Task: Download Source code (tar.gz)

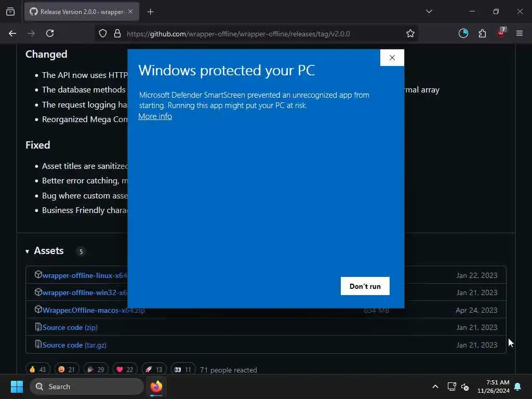Action: [74, 345]
